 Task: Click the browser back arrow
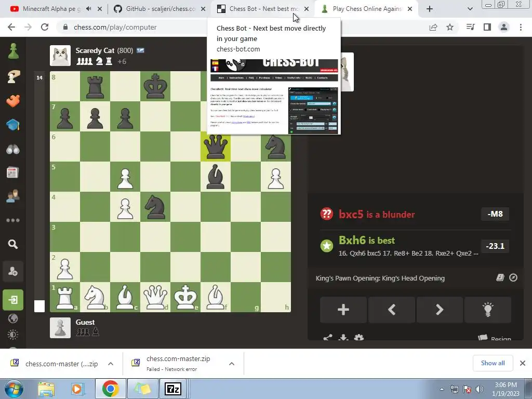pyautogui.click(x=11, y=27)
